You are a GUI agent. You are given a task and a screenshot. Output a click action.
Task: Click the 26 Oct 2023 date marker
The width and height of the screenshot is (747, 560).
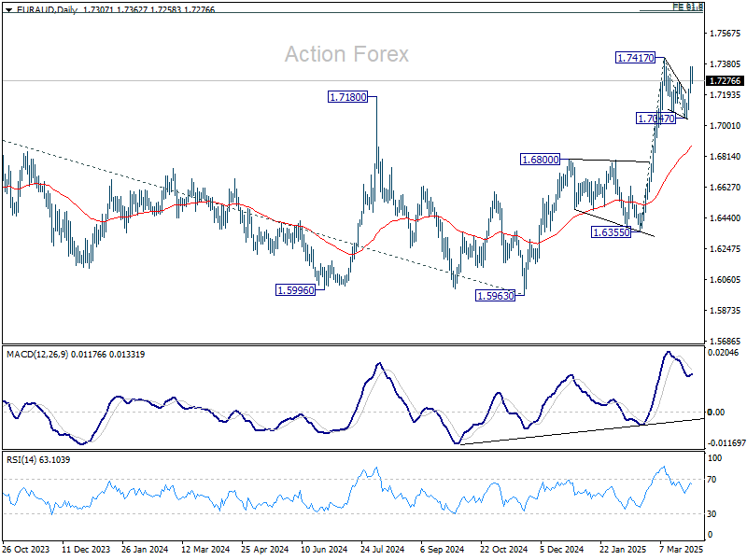coord(26,549)
